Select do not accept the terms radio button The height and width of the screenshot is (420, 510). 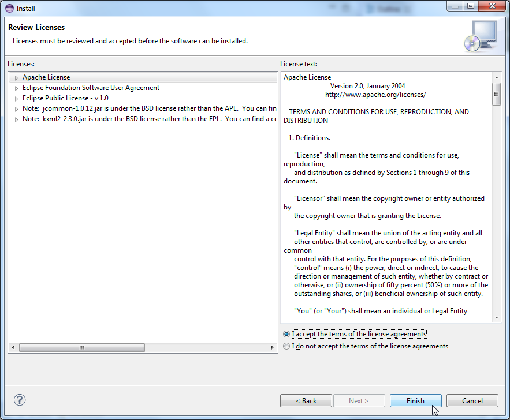(x=286, y=346)
